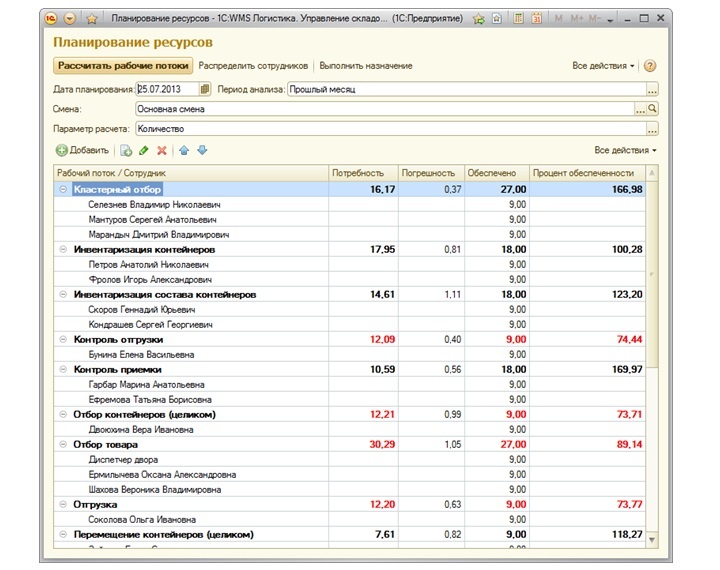The width and height of the screenshot is (720, 570).
Task: Click the M+ memory button in title bar
Action: pos(577,18)
